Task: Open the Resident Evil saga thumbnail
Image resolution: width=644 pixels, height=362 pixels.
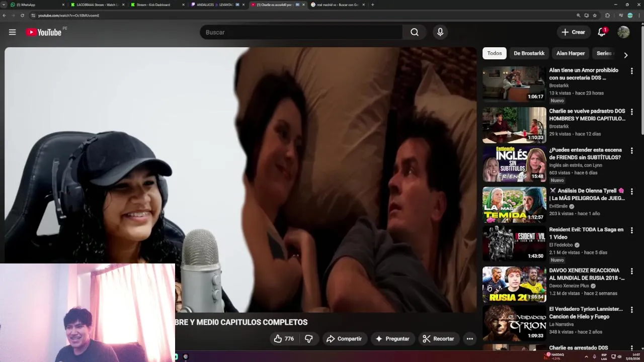Action: pos(514,244)
